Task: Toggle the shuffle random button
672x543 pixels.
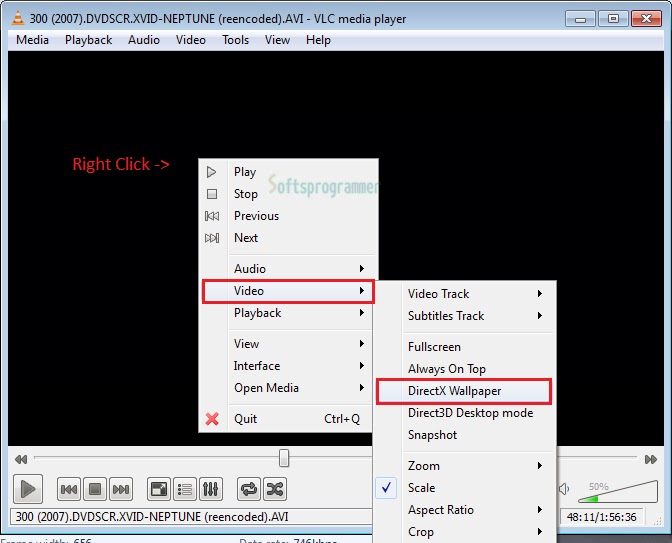Action: 275,489
